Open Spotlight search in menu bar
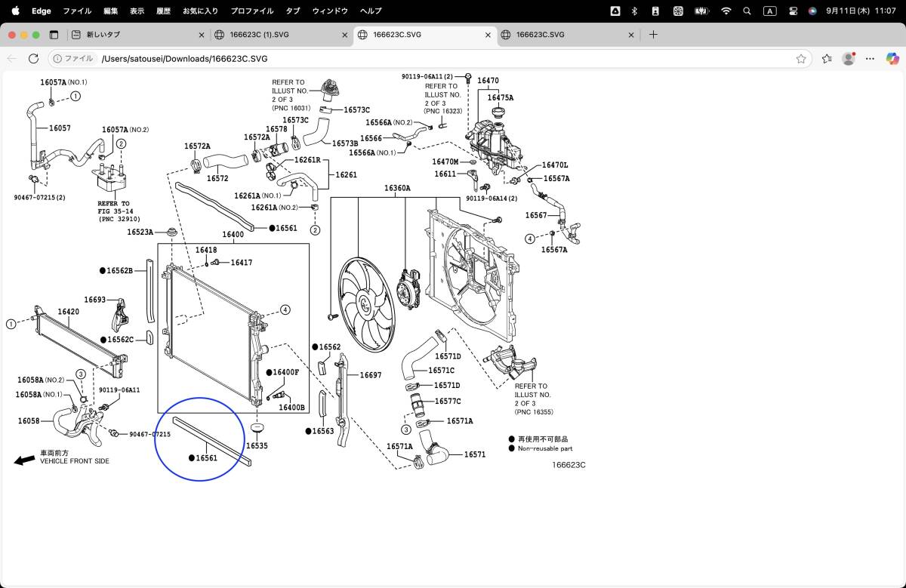906x588 pixels. 747,11
